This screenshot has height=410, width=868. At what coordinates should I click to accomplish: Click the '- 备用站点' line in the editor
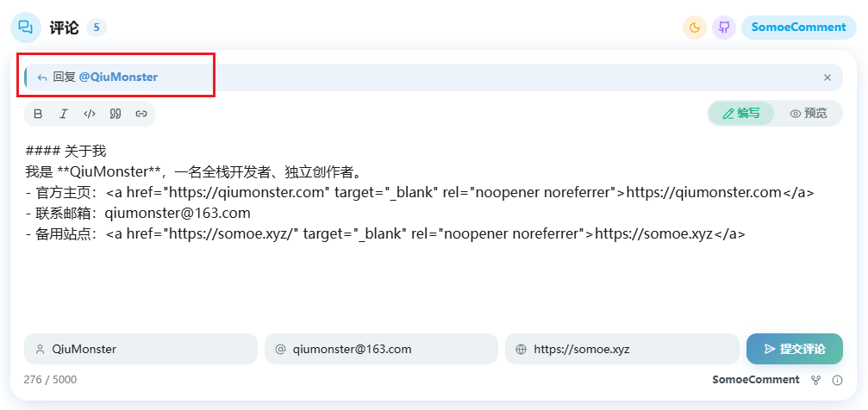tap(385, 233)
